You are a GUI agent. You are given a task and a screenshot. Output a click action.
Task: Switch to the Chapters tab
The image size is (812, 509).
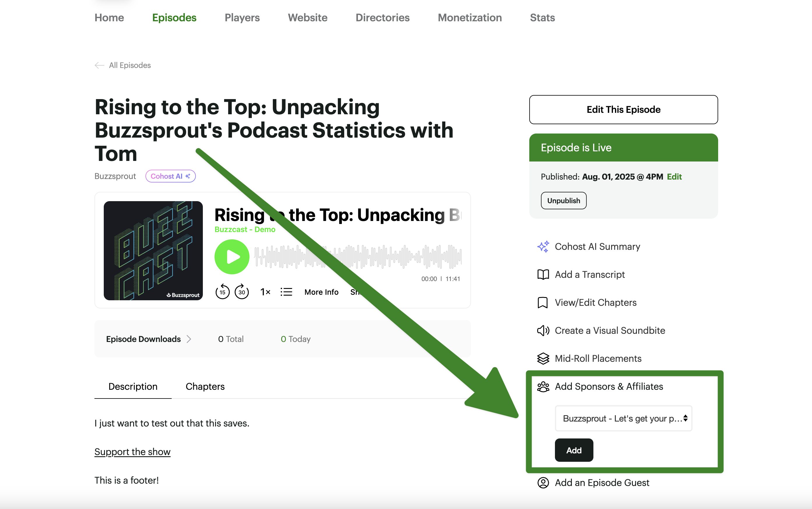pos(205,387)
